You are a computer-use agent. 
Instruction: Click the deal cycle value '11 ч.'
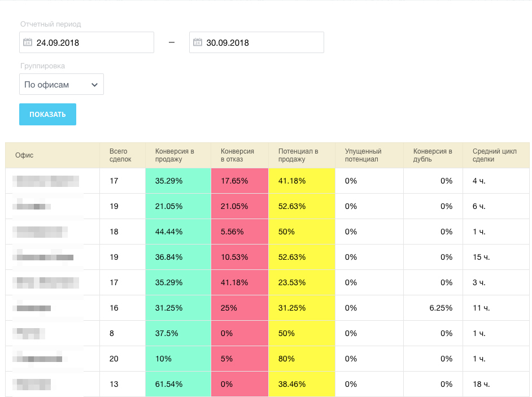coord(481,308)
